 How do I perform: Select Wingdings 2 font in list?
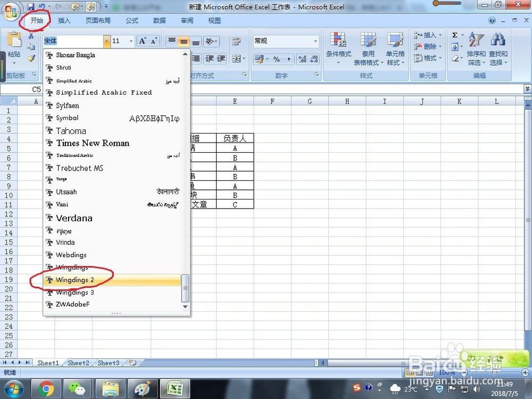click(x=112, y=280)
